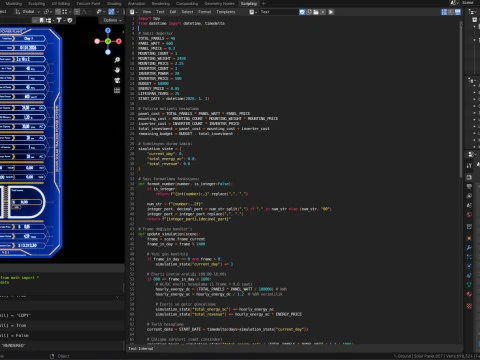Switch to orthographic grid view icon
Image resolution: width=480 pixels, height=360 pixels.
(117, 90)
